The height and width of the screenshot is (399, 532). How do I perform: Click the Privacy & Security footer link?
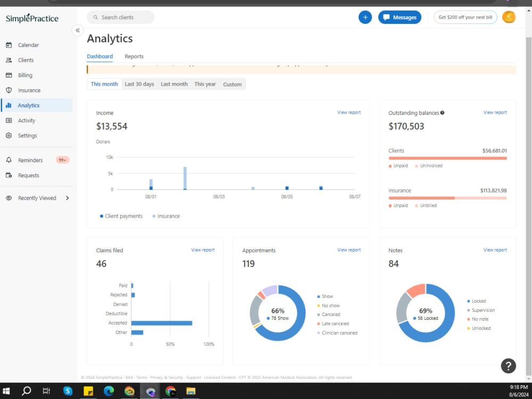coord(166,377)
